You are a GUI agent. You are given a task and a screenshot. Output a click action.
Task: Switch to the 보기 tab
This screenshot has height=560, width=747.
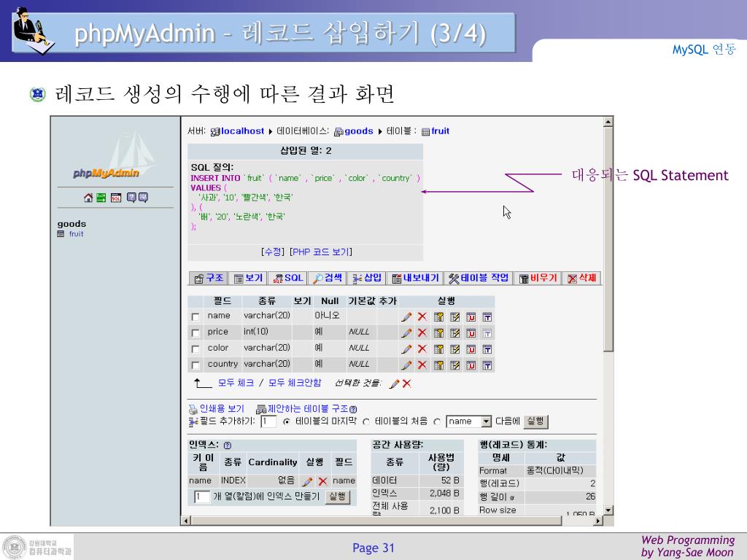(x=248, y=278)
